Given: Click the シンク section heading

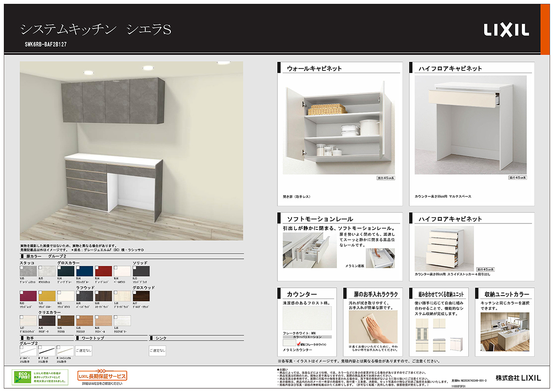Looking at the screenshot, I should click(161, 338).
